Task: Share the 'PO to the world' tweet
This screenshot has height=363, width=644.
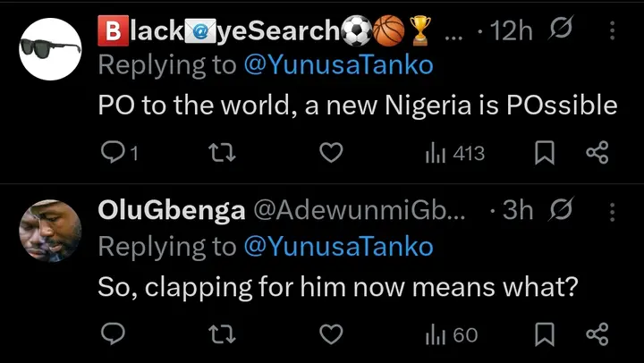Action: 597,154
